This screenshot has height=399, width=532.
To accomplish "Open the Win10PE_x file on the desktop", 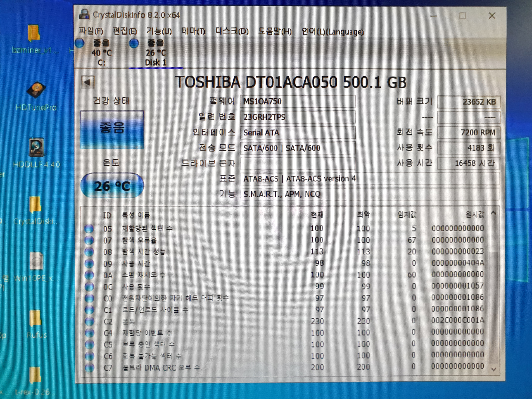I will point(36,267).
